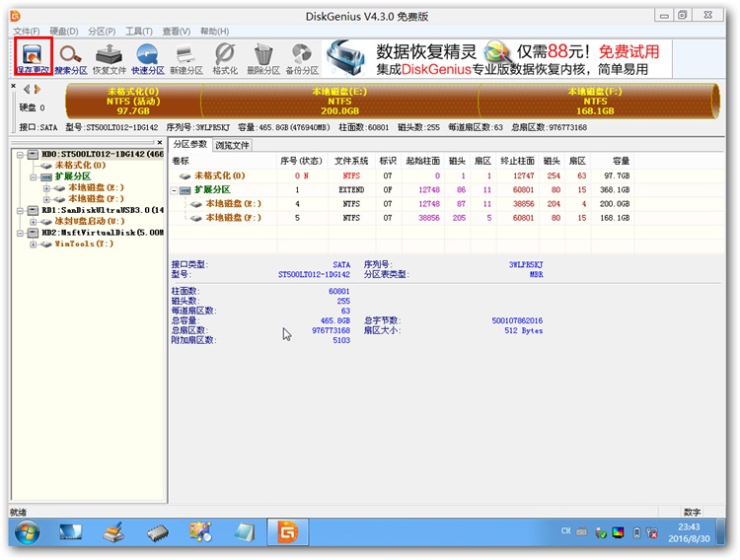Screen dimensions: 740x560
Task: Click the DiskGenius taskbar button
Action: point(288,532)
